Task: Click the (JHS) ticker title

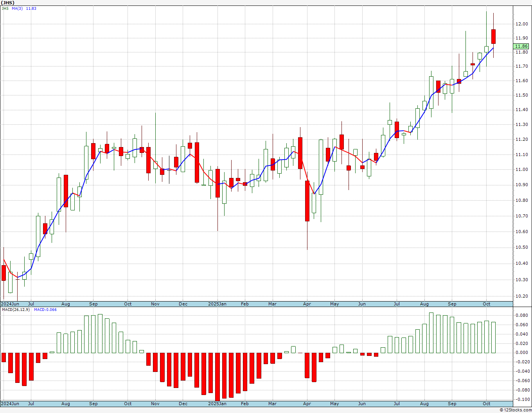Action: [8, 3]
